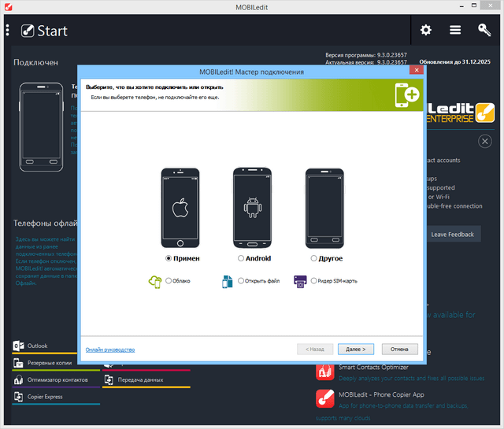The image size is (504, 429).
Task: Click the Smart Contacts Optimizer app icon
Action: (x=325, y=371)
